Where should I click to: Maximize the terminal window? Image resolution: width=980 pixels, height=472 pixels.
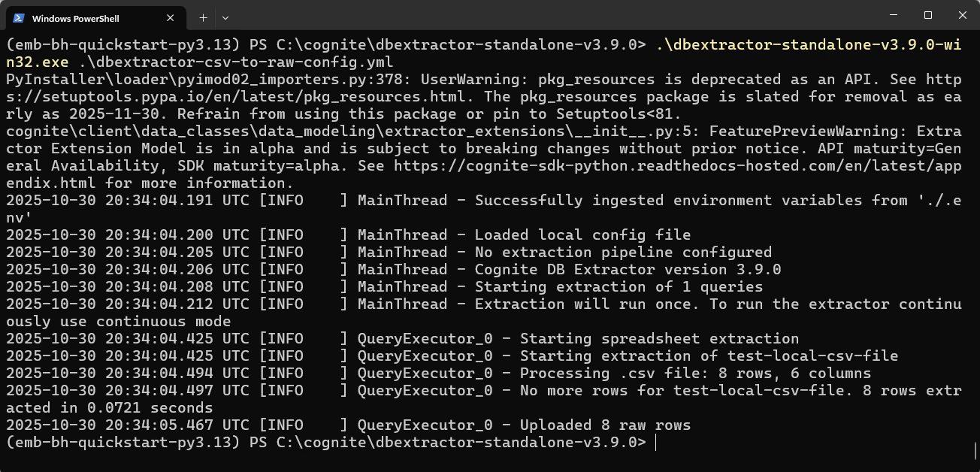tap(928, 15)
